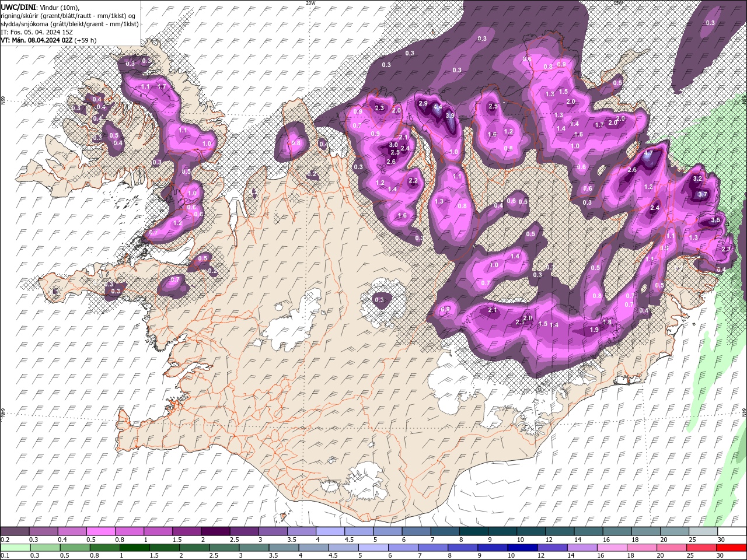
Task: Select the 1.8 snowfall value label
Action: click(x=607, y=322)
